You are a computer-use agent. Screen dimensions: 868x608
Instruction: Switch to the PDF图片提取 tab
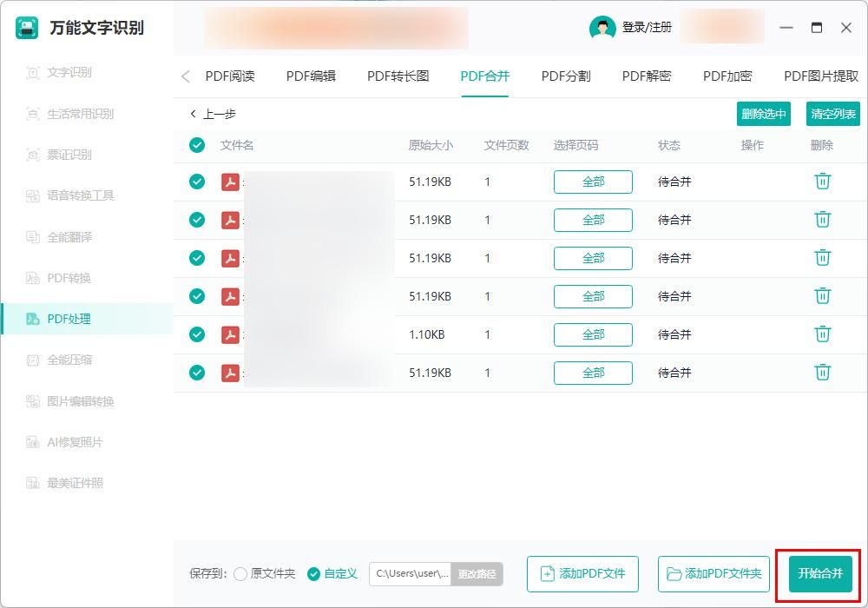pos(821,76)
